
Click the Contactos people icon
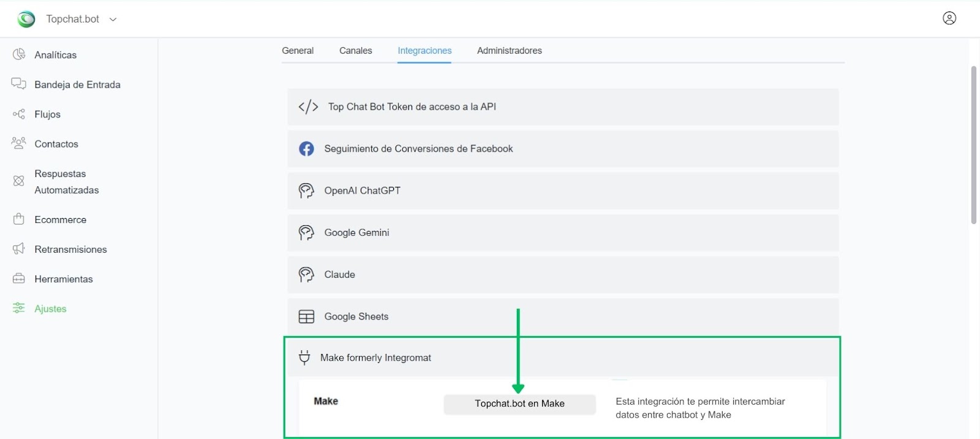[19, 143]
